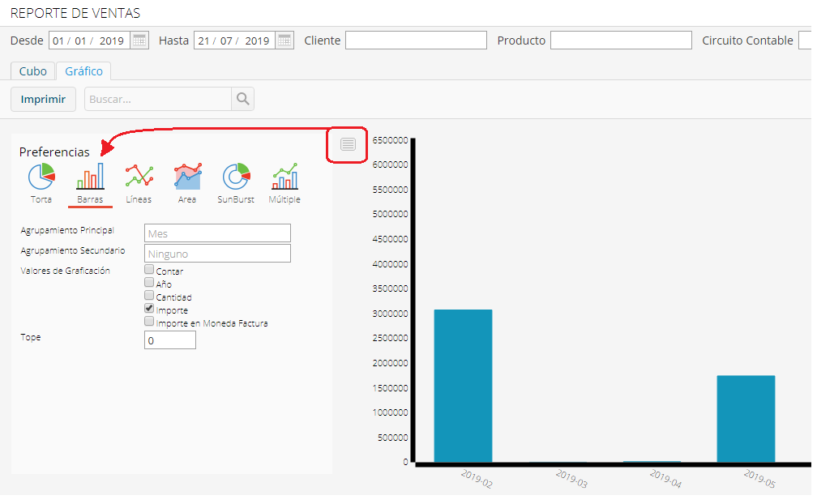Viewport: 817px width, 504px height.
Task: Select the SunBurst chart type
Action: [236, 183]
